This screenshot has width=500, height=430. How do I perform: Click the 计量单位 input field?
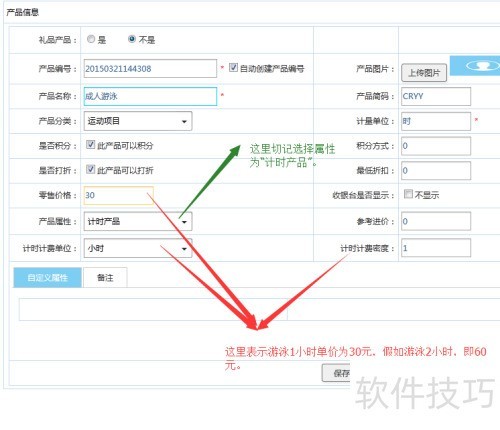(436, 121)
